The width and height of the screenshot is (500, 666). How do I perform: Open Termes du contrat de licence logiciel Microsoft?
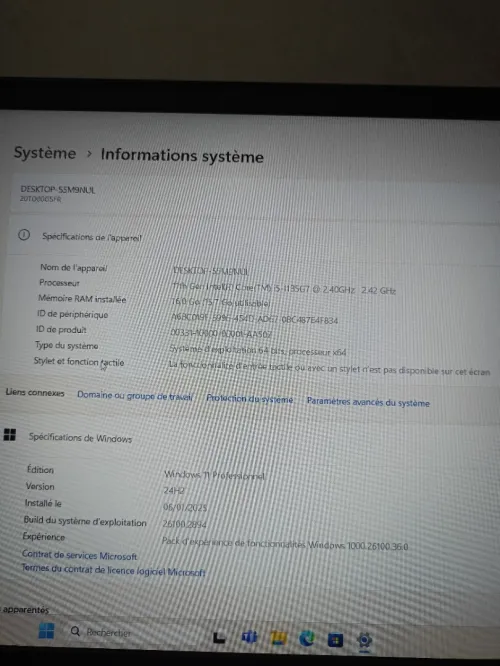[x=113, y=570]
